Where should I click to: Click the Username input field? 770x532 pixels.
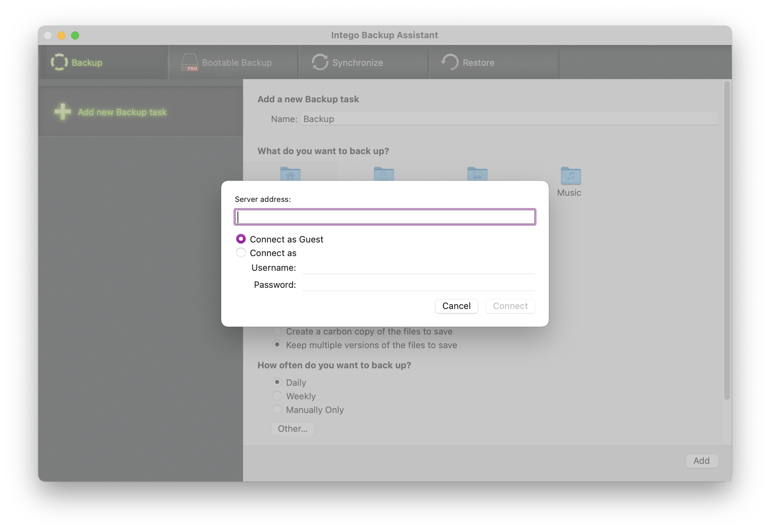pos(418,267)
